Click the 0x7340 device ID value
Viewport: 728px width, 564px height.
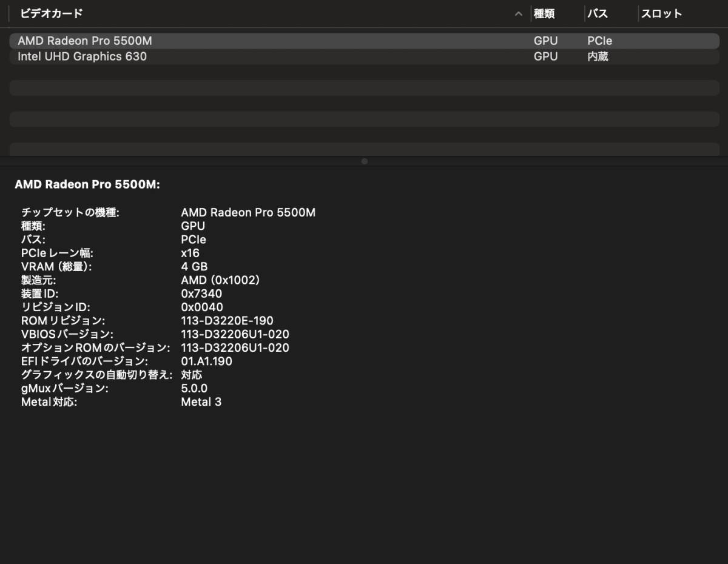pos(201,294)
